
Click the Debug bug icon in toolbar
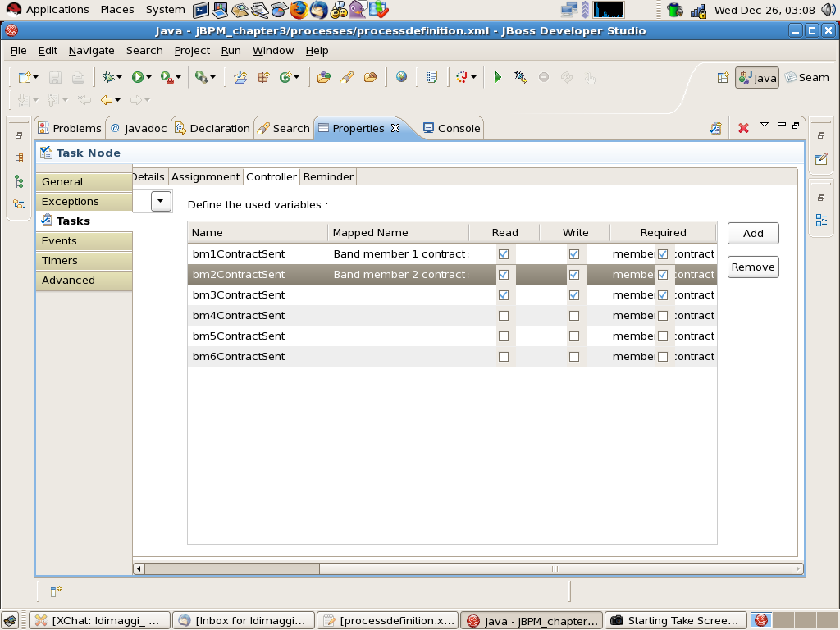click(x=107, y=77)
